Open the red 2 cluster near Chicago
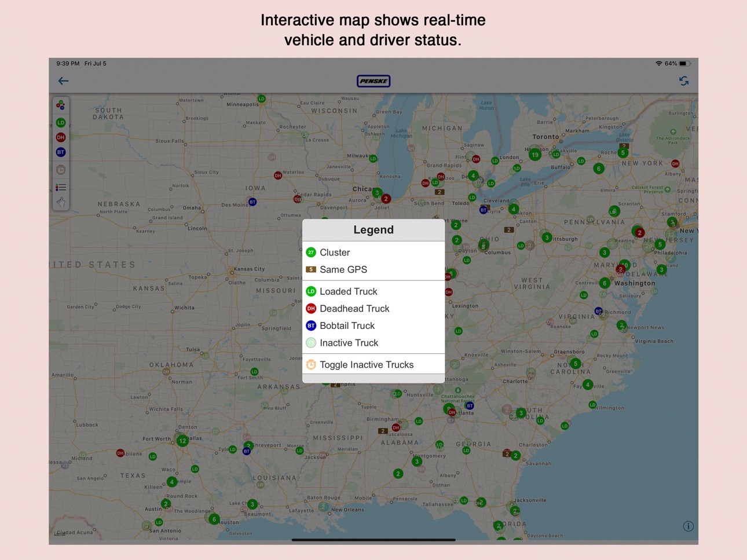 point(386,199)
